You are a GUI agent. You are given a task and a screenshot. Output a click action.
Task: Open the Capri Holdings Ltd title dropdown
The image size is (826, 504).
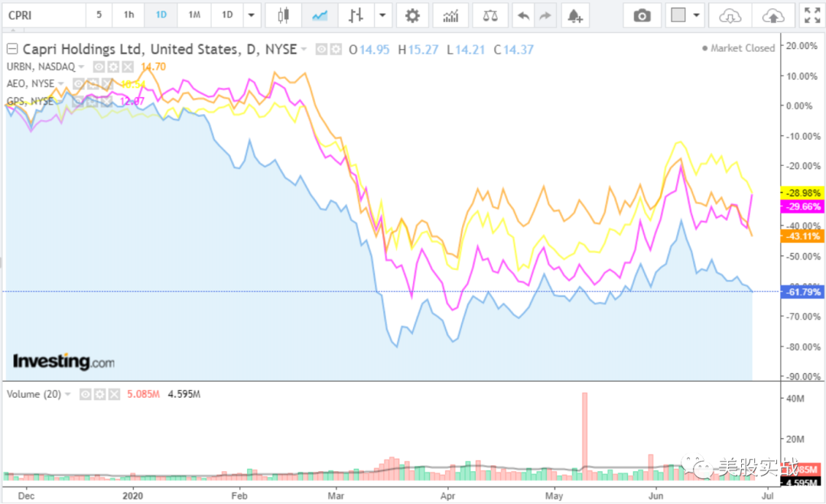point(304,50)
